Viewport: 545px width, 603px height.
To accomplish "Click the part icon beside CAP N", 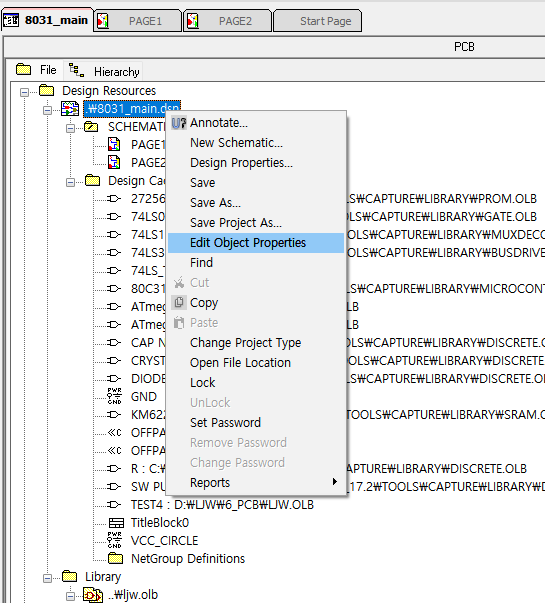I will pyautogui.click(x=114, y=342).
